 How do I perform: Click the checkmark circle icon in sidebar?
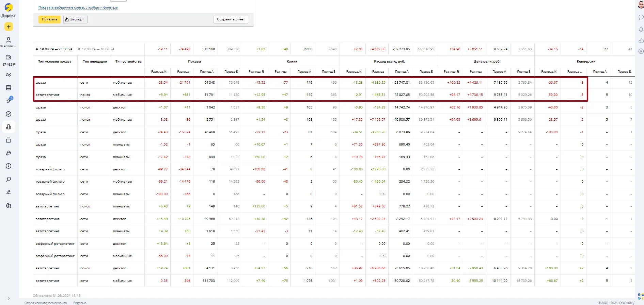tap(9, 114)
